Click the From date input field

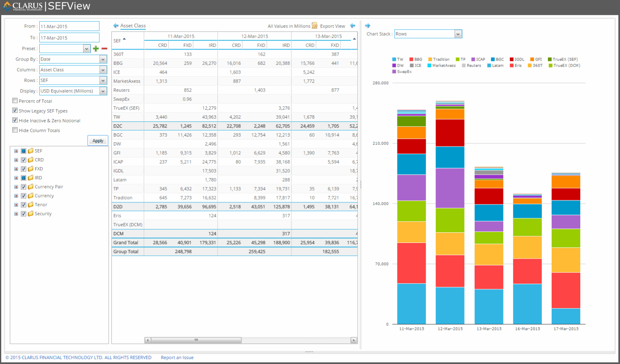[x=69, y=26]
